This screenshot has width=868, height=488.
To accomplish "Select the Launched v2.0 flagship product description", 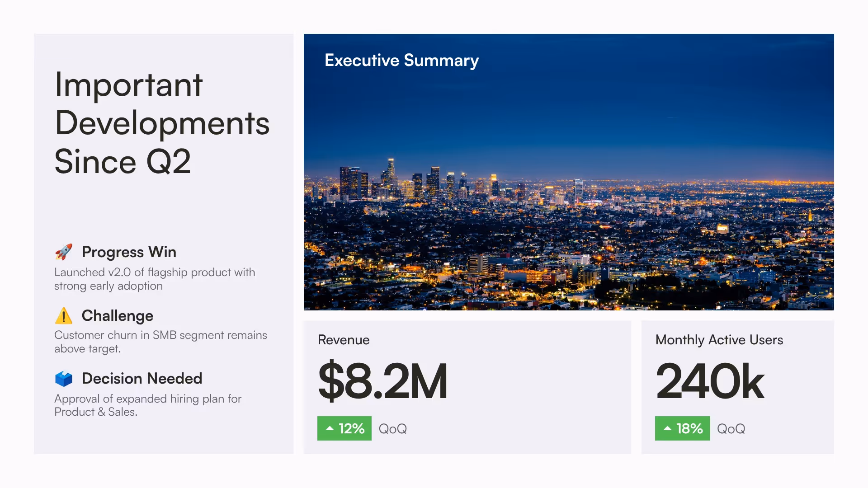I will coord(155,279).
